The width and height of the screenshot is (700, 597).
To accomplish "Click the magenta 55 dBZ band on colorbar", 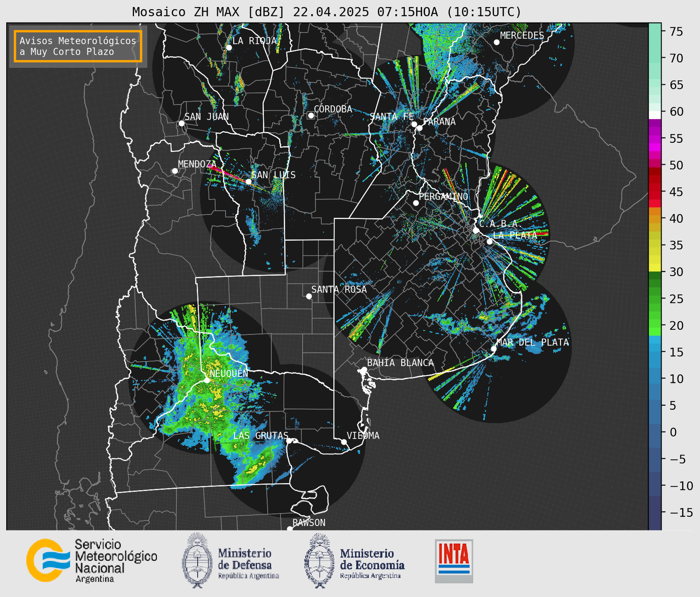I will 655,139.
